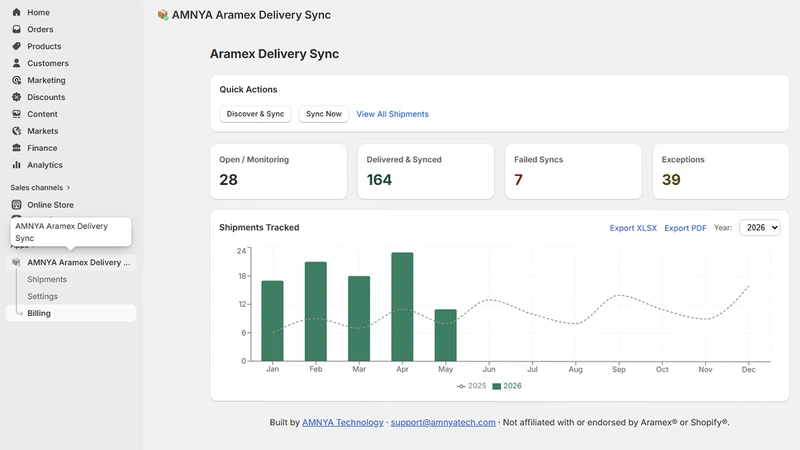Viewport: 800px width, 450px height.
Task: Click the Customers person icon
Action: (x=16, y=63)
